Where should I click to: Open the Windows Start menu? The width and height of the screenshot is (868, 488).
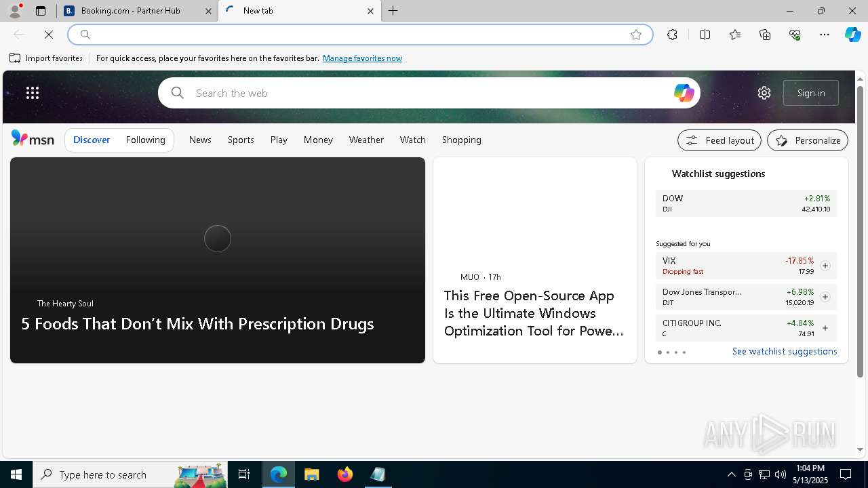16,474
